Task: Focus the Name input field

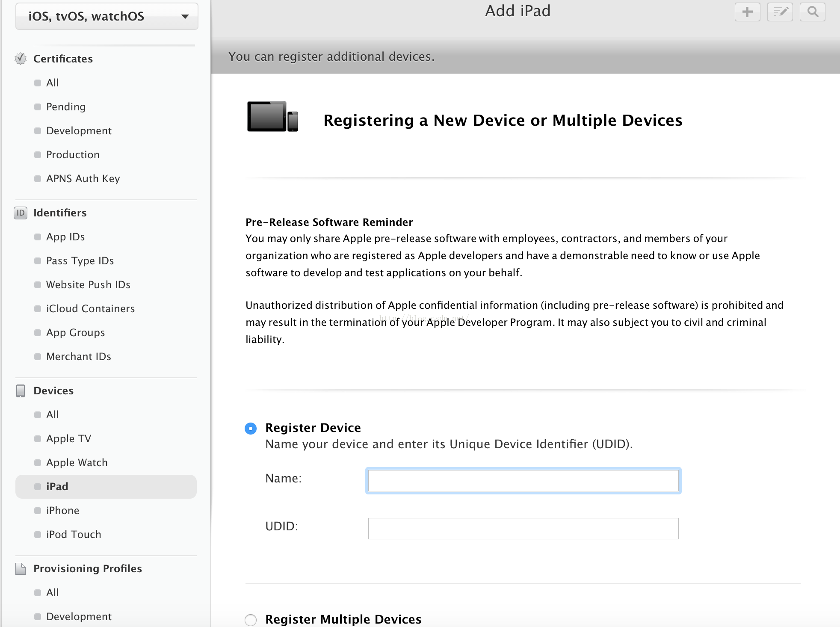Action: coord(524,481)
